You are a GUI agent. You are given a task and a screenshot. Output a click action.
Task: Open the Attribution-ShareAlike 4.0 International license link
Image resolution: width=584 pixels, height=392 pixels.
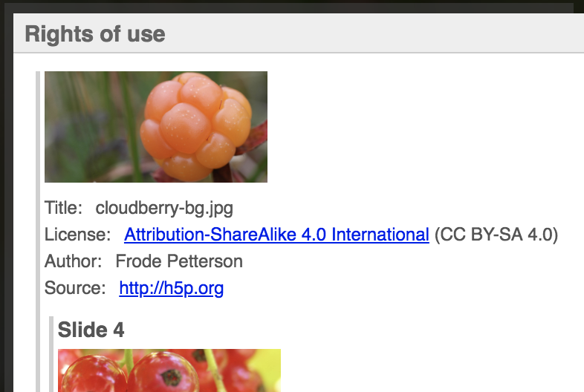[x=276, y=235]
